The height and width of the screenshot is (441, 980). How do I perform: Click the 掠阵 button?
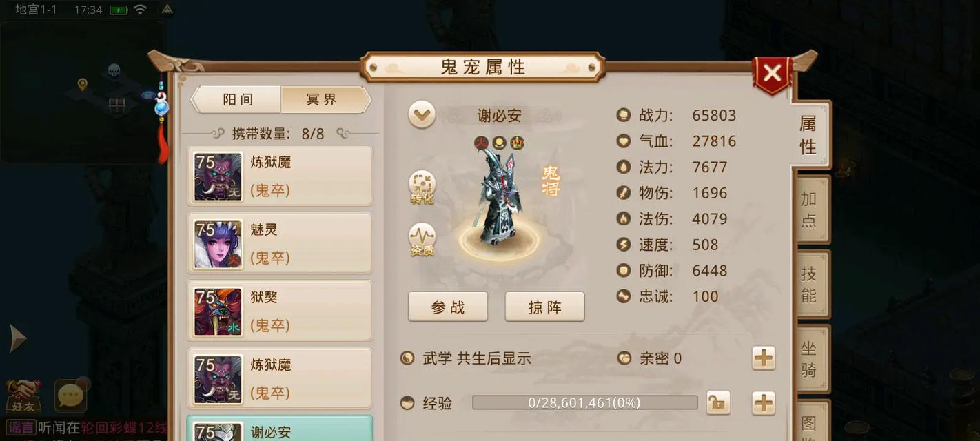pos(545,307)
